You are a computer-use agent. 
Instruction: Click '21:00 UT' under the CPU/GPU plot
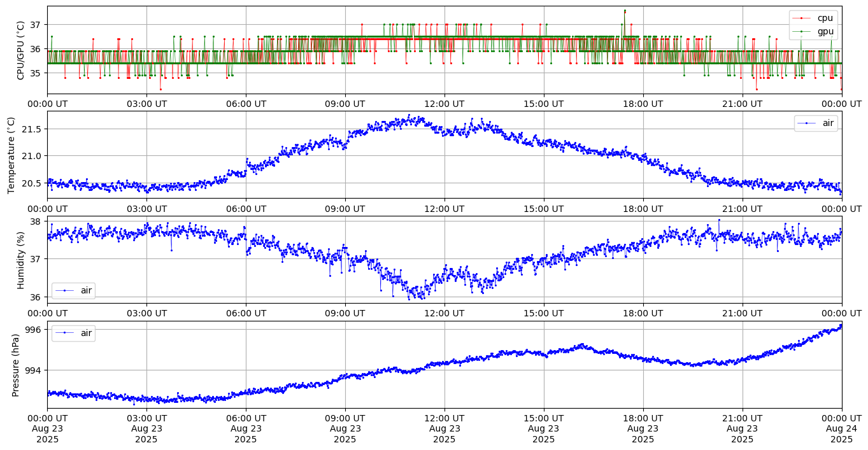click(x=743, y=104)
